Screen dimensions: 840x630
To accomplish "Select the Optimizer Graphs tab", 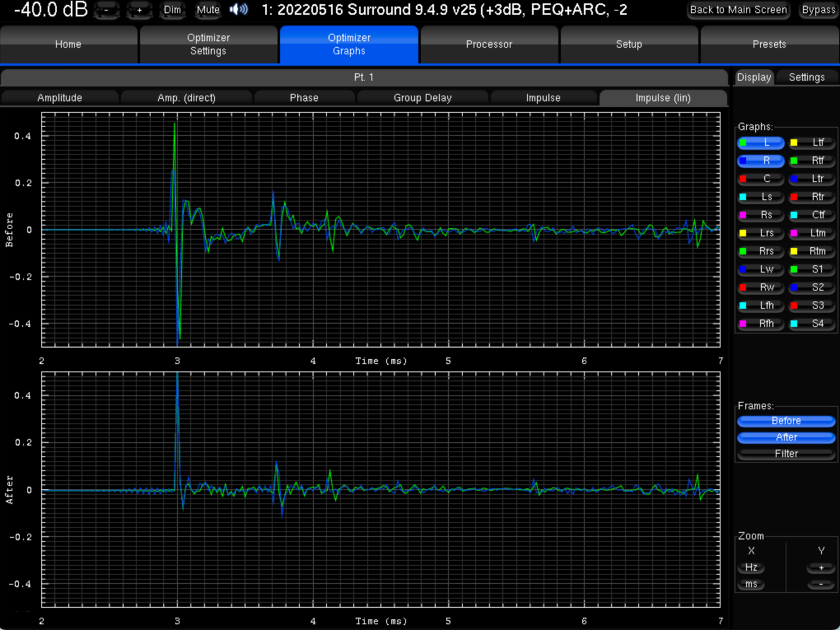I will [349, 44].
